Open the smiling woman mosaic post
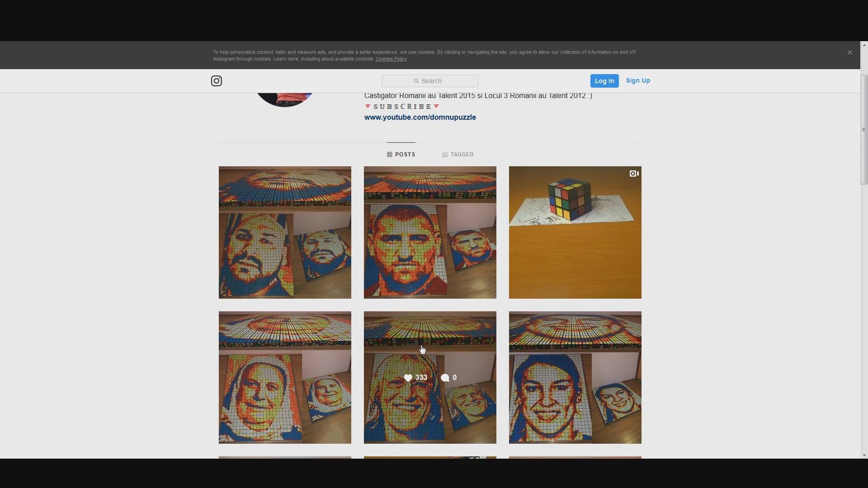The width and height of the screenshot is (868, 488). 575,377
